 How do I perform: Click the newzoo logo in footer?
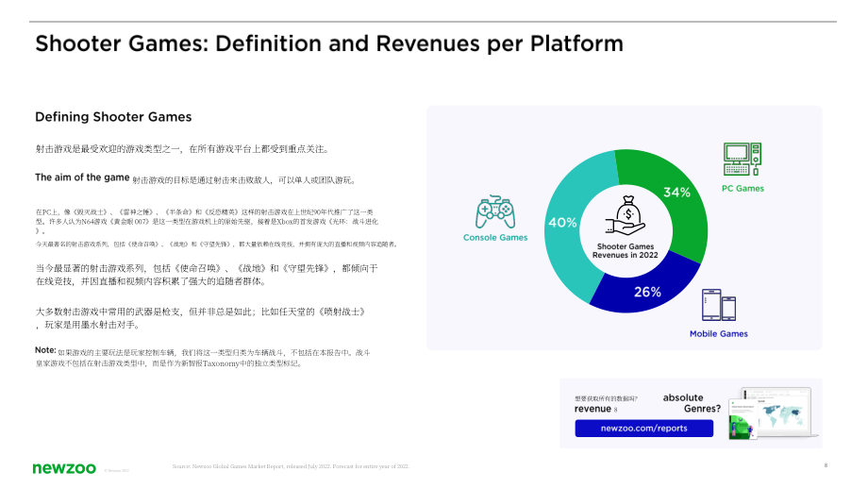64,468
